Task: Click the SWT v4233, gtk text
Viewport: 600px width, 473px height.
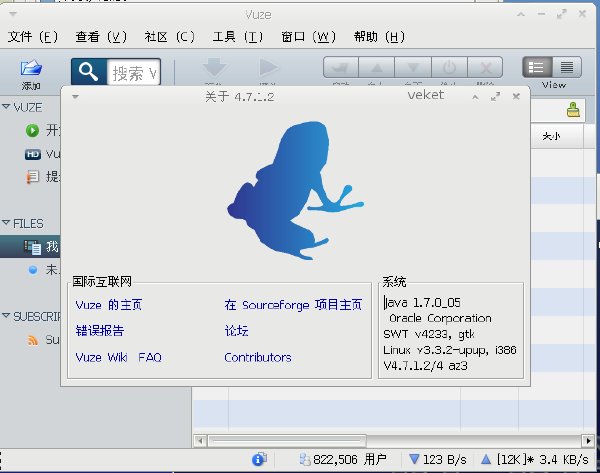Action: [429, 334]
